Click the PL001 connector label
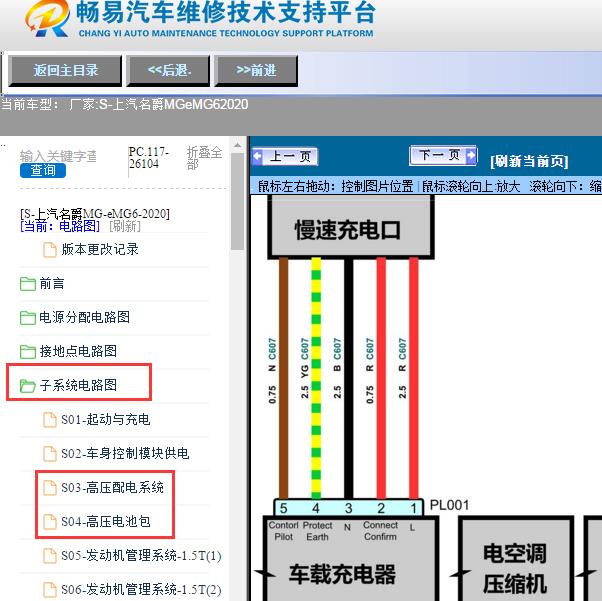 click(449, 505)
